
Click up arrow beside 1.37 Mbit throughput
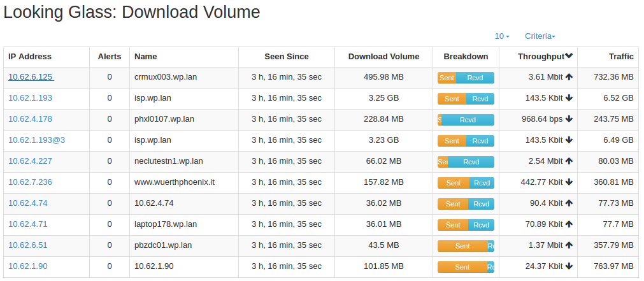pyautogui.click(x=569, y=245)
